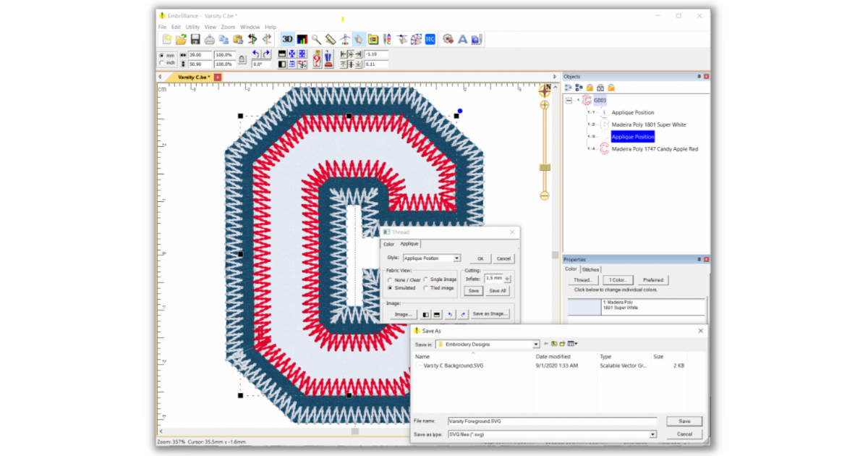Choose the None / Clear fabric view

[x=391, y=279]
